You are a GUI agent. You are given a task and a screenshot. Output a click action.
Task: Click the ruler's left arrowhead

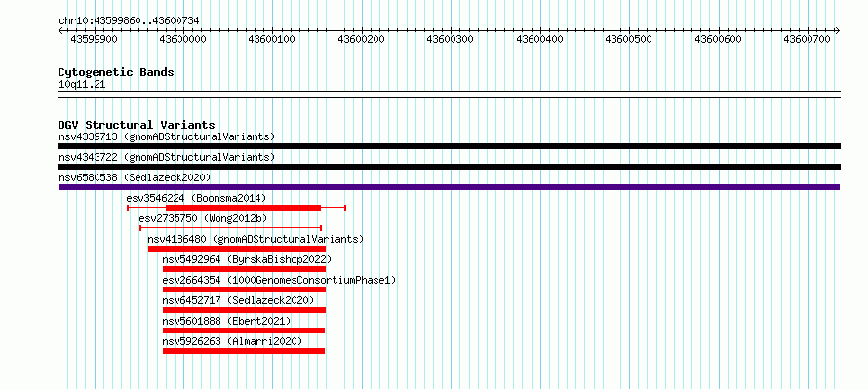pos(60,30)
